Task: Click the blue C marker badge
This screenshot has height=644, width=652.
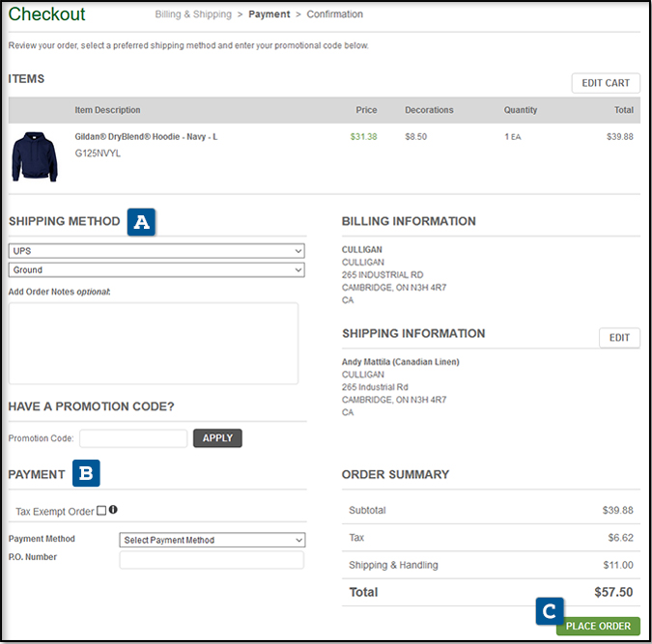Action: click(x=550, y=611)
